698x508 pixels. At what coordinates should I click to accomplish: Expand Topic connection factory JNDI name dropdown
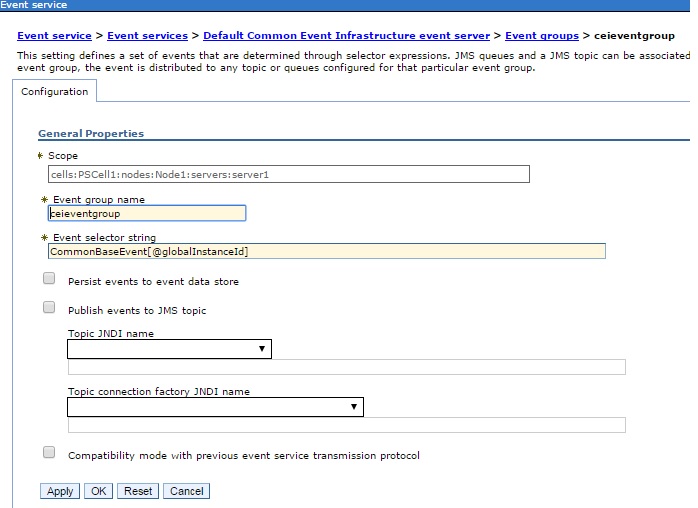tap(215, 407)
